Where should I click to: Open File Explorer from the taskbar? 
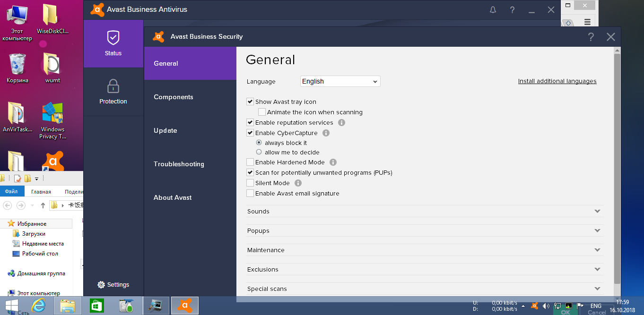(x=68, y=306)
